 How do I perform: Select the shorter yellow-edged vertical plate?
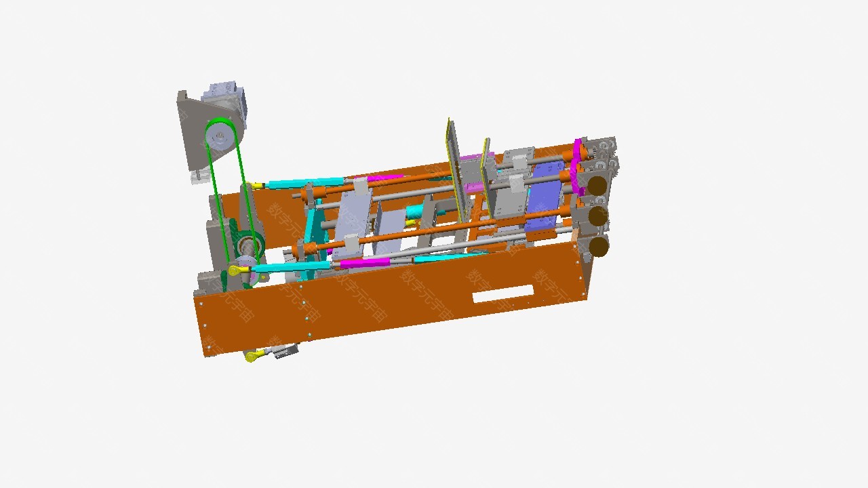click(x=486, y=176)
